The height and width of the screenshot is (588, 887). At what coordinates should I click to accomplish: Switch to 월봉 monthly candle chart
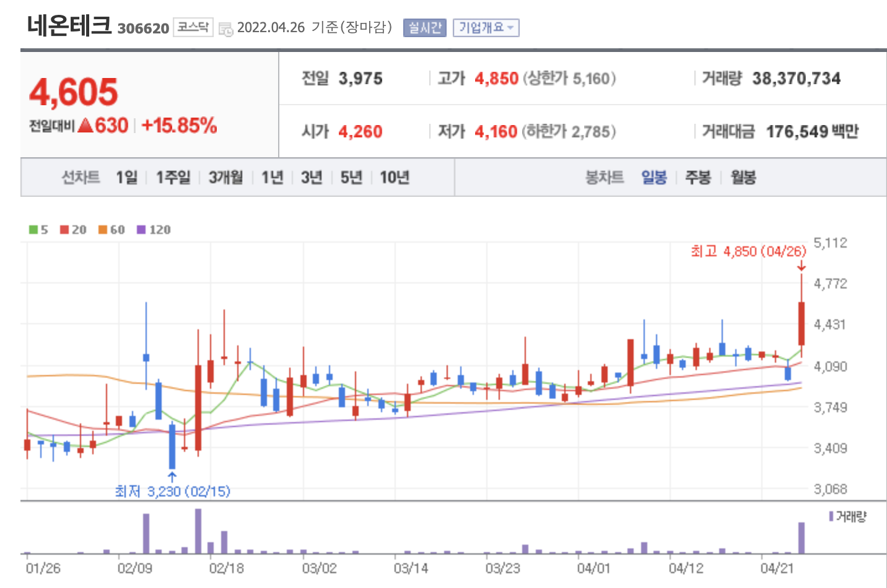743,178
